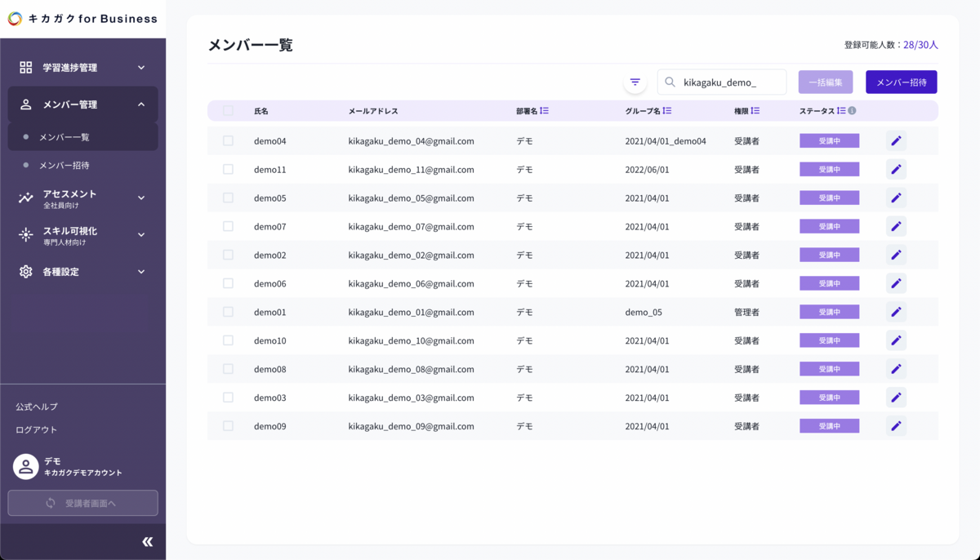Click group name 2021/04/01_demo04
This screenshot has height=560, width=980.
pyautogui.click(x=666, y=141)
